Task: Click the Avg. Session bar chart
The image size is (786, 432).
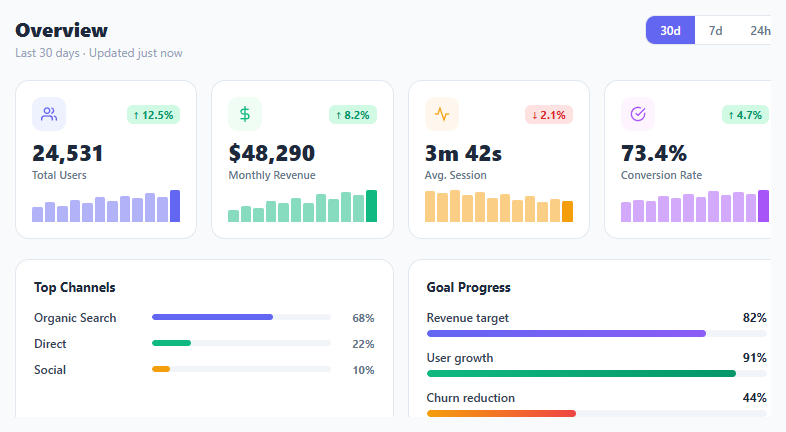Action: [x=499, y=206]
